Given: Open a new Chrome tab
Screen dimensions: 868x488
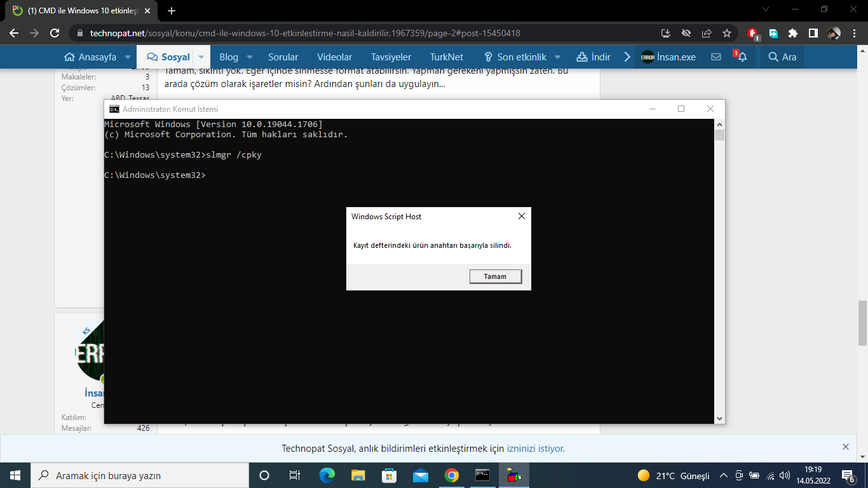Looking at the screenshot, I should pyautogui.click(x=172, y=11).
